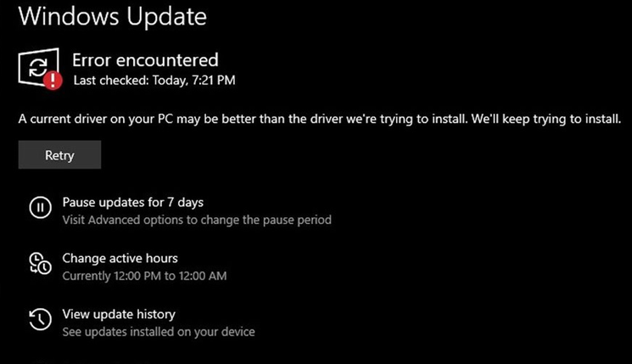Click See updates installed on your device
632x364 pixels.
coord(159,332)
